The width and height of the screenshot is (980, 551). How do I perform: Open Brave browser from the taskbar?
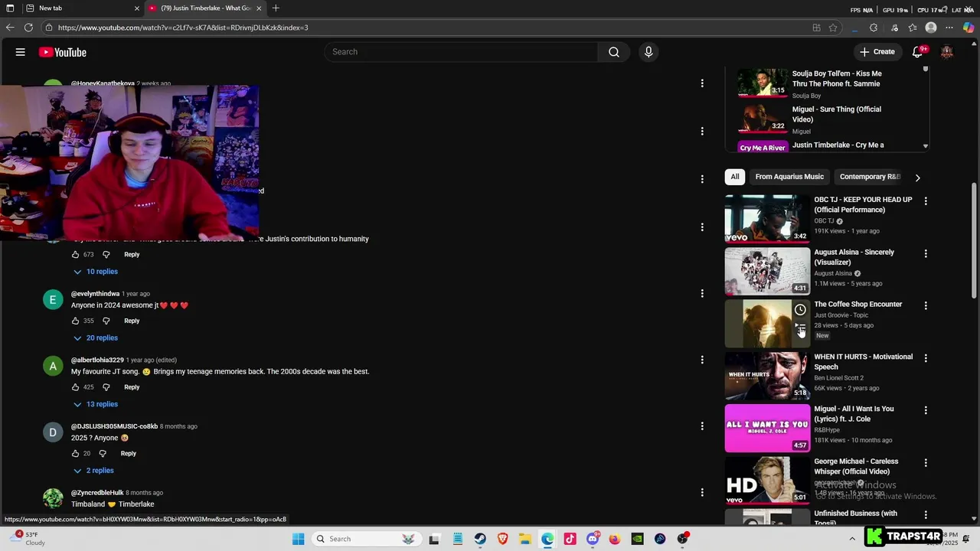click(x=502, y=539)
